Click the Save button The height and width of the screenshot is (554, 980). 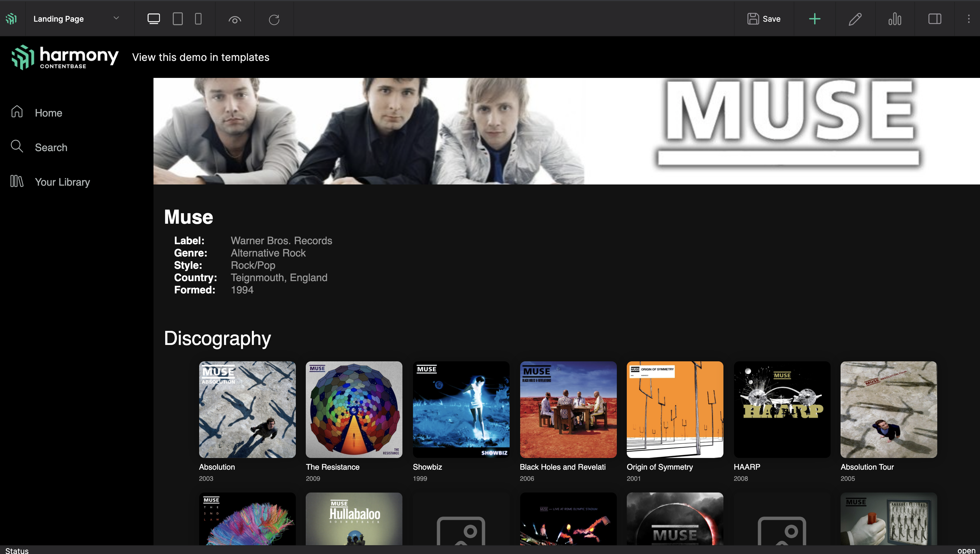tap(764, 19)
